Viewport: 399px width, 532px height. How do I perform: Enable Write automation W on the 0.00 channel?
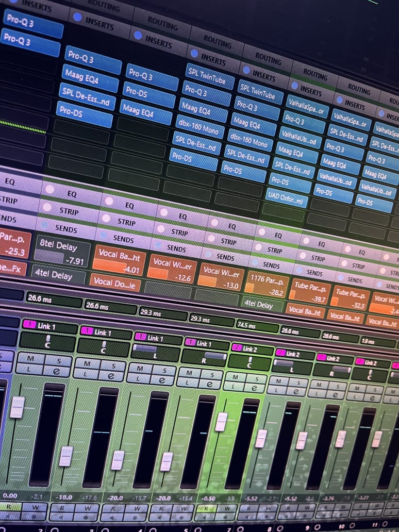[x=35, y=507]
